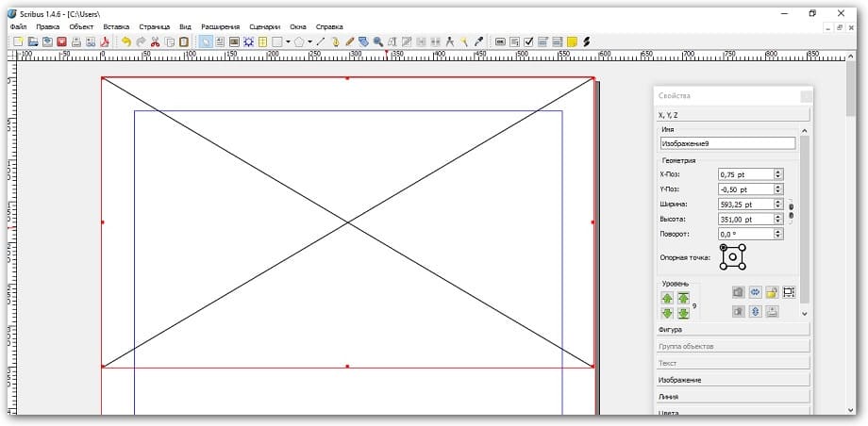This screenshot has width=868, height=426.
Task: Expand the Изображение section
Action: click(x=732, y=380)
